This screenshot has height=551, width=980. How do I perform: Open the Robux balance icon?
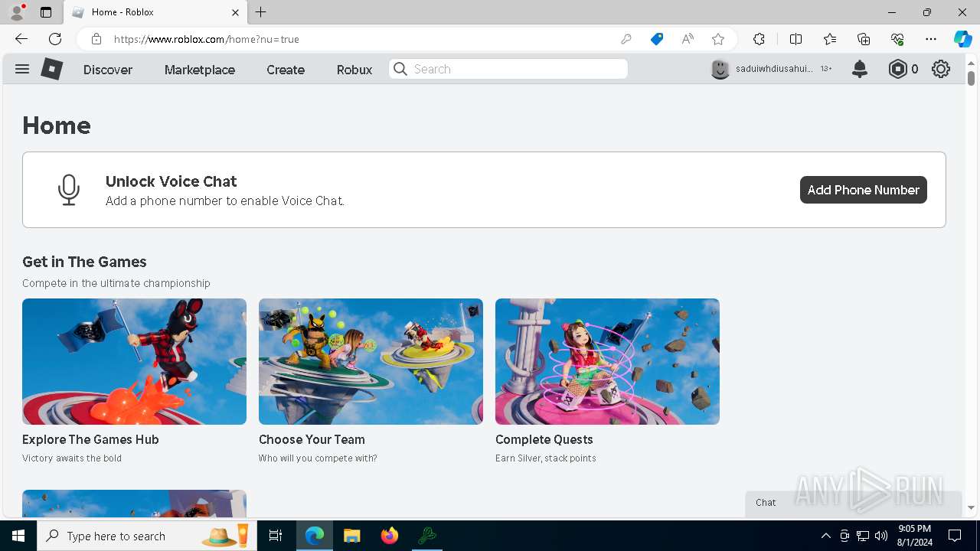pyautogui.click(x=897, y=69)
